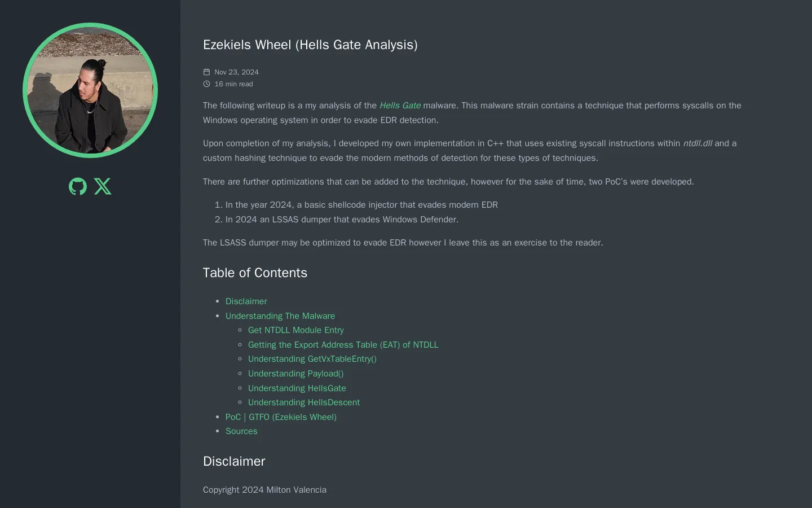Open Understanding Payload() link
812x508 pixels.
pyautogui.click(x=296, y=374)
